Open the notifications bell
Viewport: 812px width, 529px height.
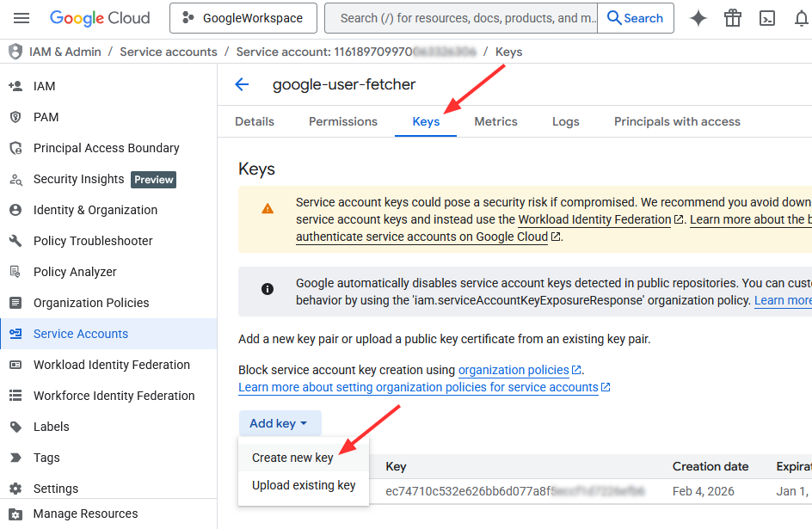click(x=802, y=18)
